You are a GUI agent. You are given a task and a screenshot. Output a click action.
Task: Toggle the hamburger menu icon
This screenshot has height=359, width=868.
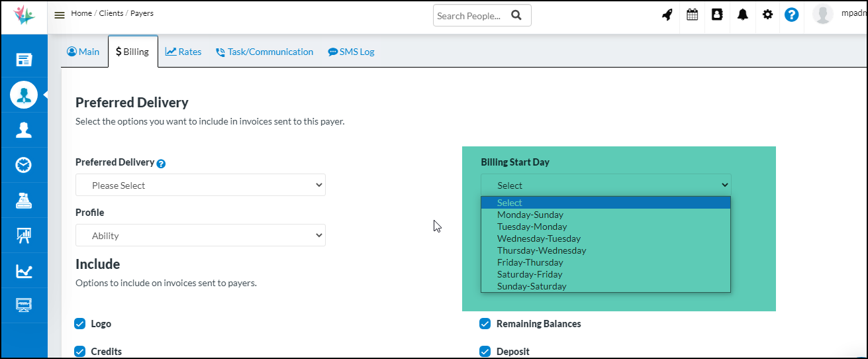[60, 15]
